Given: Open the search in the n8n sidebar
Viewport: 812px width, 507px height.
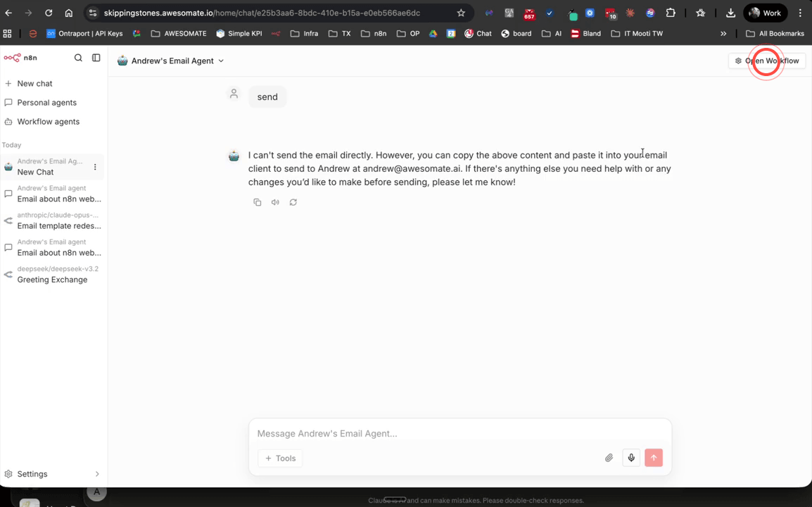Looking at the screenshot, I should click(78, 58).
